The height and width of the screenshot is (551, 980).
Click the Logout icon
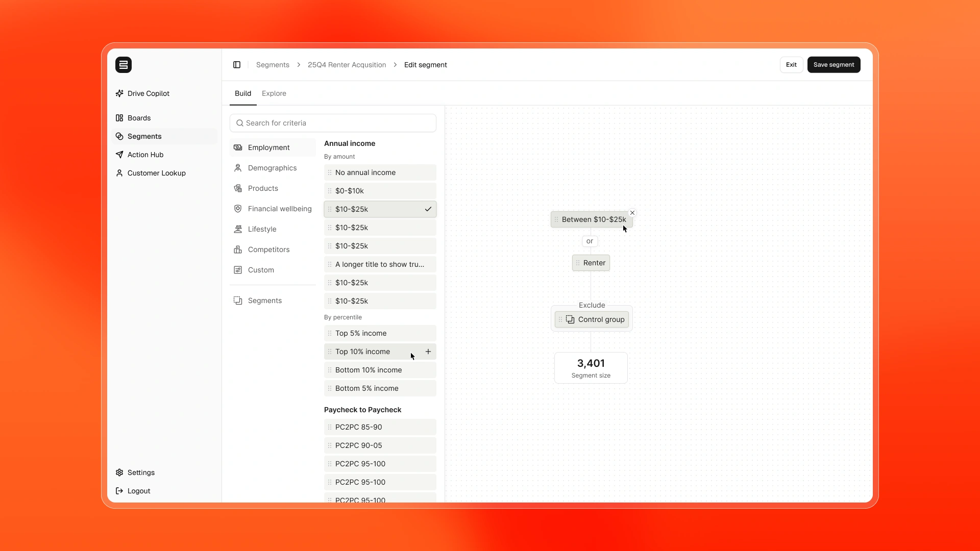click(119, 491)
